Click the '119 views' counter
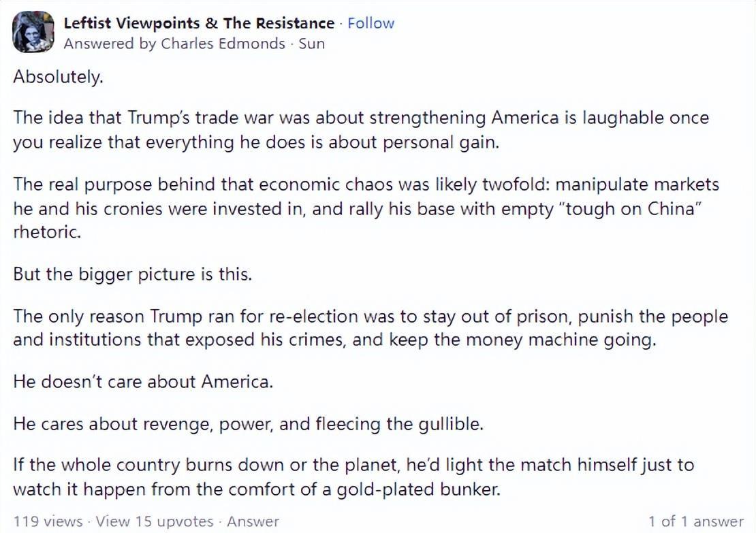Viewport: 756px width, 533px height. pyautogui.click(x=48, y=521)
